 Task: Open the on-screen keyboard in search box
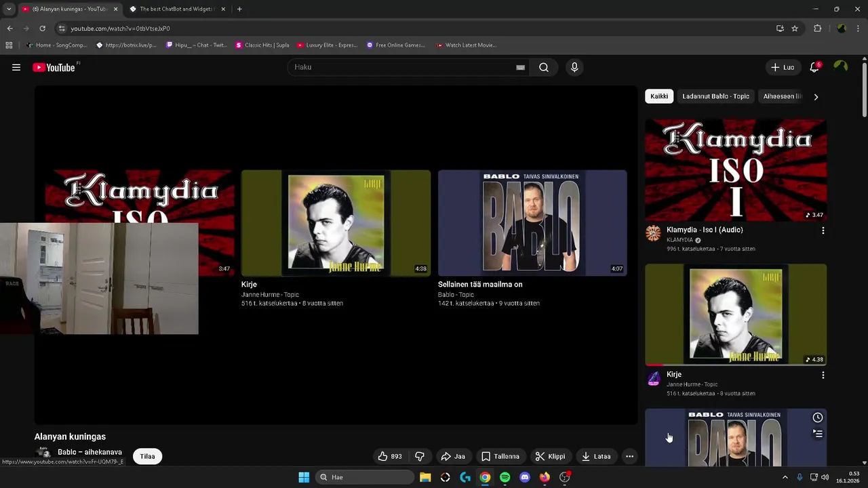tap(520, 67)
